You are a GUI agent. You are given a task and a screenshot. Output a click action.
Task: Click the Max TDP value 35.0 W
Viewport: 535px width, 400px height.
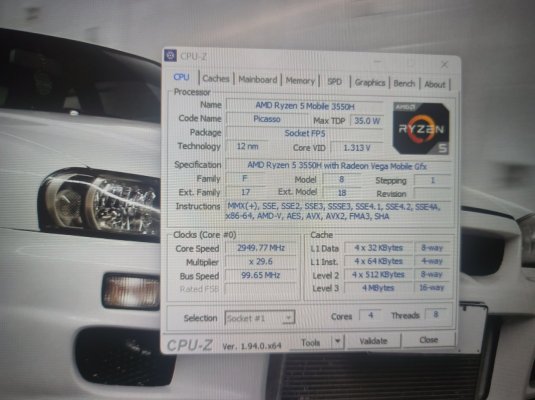click(367, 121)
